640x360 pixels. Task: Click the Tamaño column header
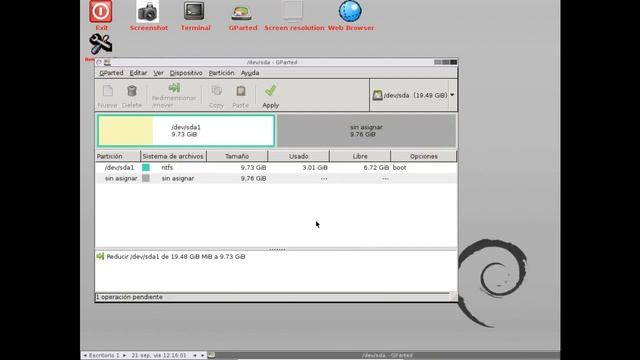pos(237,156)
